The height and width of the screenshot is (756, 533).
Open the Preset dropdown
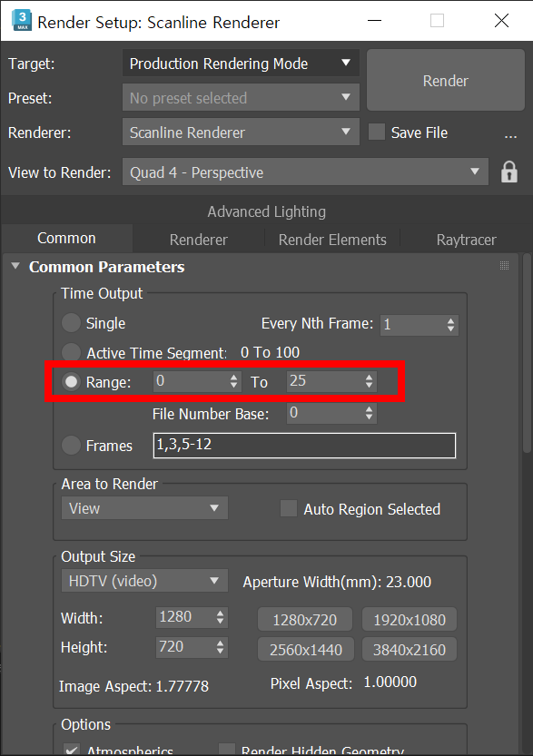tap(241, 98)
